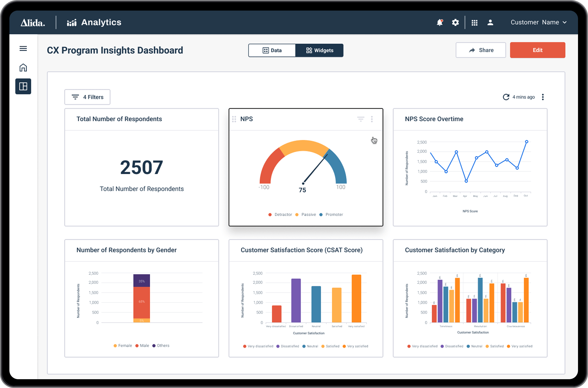Switch to Data view
588x388 pixels.
272,50
